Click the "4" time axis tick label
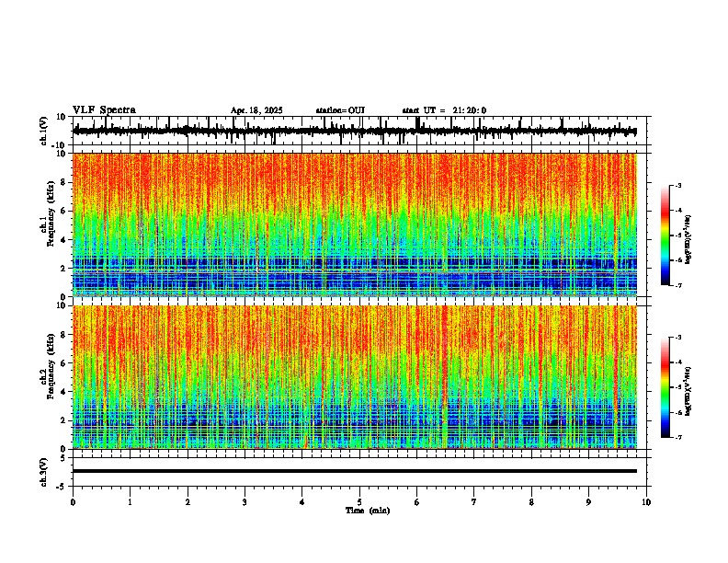This screenshot has width=728, height=563. [302, 502]
